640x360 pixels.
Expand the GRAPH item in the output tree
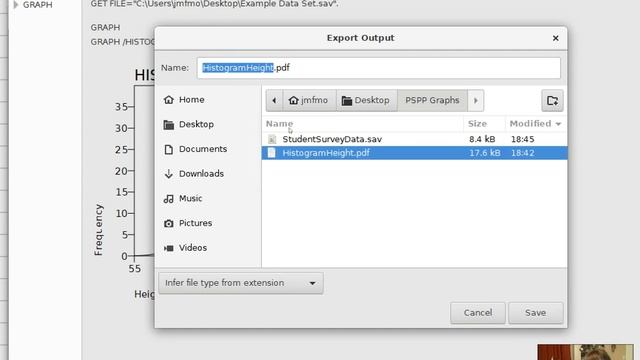point(16,5)
